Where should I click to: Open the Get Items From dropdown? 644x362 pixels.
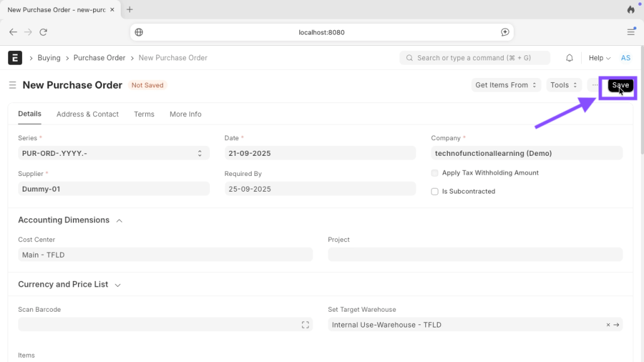point(506,85)
